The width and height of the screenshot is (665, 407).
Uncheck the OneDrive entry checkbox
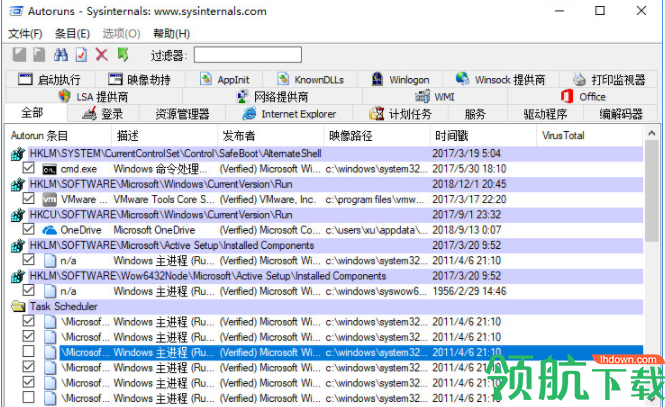pyautogui.click(x=28, y=229)
